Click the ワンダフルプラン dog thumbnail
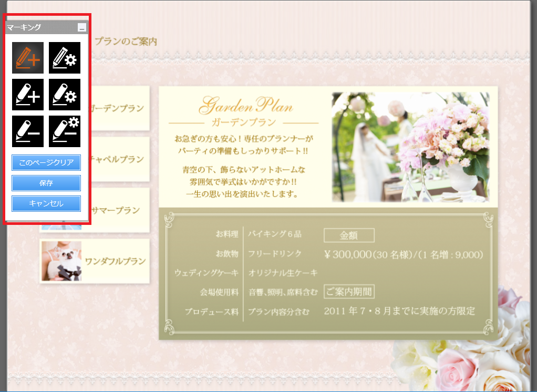Screen dimensions: 537x392 [61, 261]
